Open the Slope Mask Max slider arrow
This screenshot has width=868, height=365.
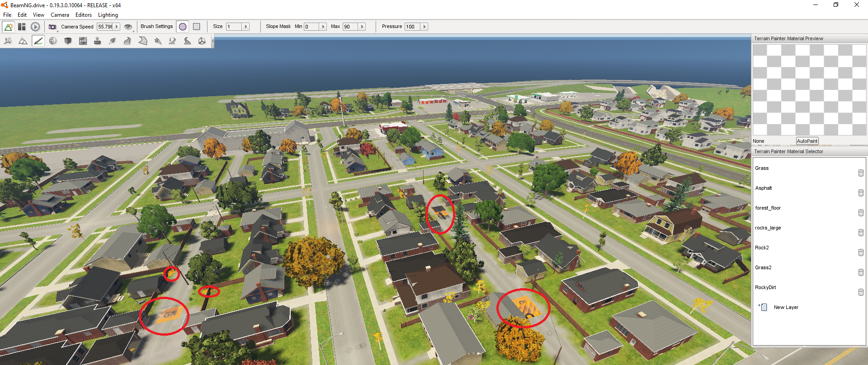pyautogui.click(x=362, y=27)
